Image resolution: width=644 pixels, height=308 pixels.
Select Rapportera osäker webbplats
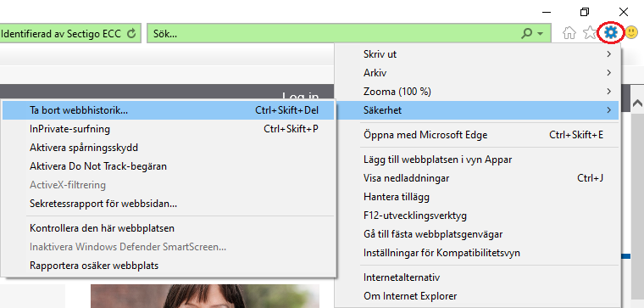click(169, 266)
